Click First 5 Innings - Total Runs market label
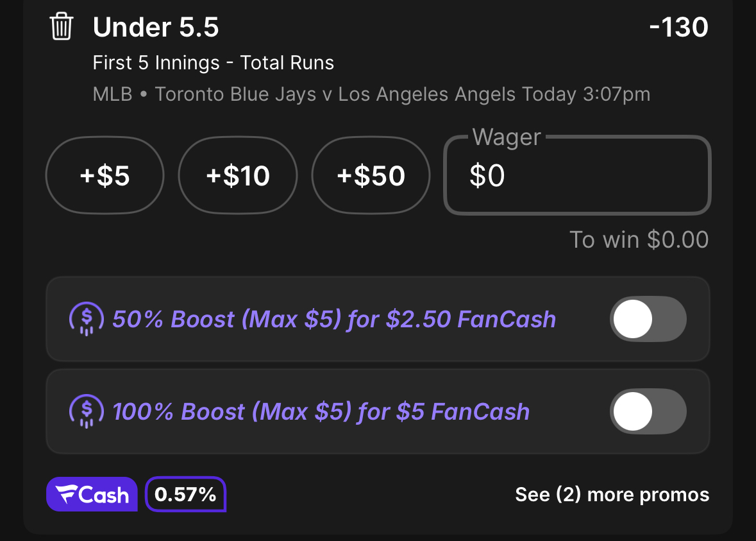The image size is (756, 541). pos(213,63)
